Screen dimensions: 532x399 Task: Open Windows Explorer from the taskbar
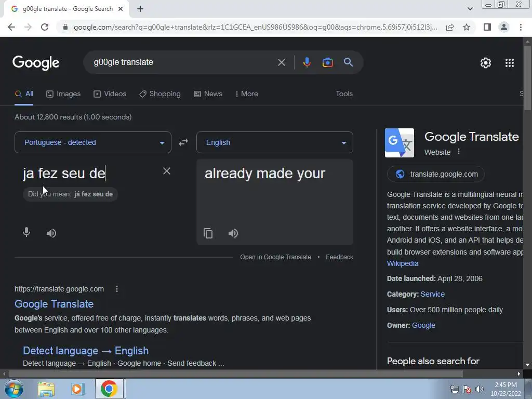[46, 389]
